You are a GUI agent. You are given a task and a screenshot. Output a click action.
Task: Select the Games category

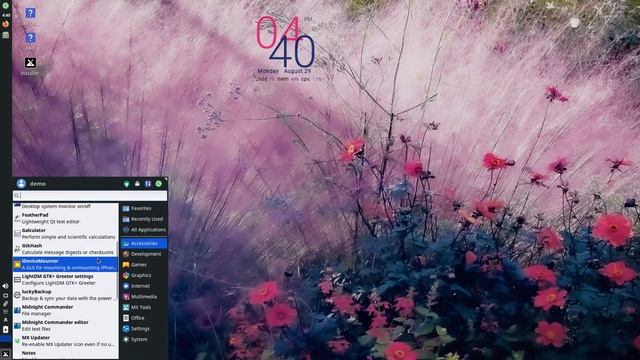click(144, 264)
